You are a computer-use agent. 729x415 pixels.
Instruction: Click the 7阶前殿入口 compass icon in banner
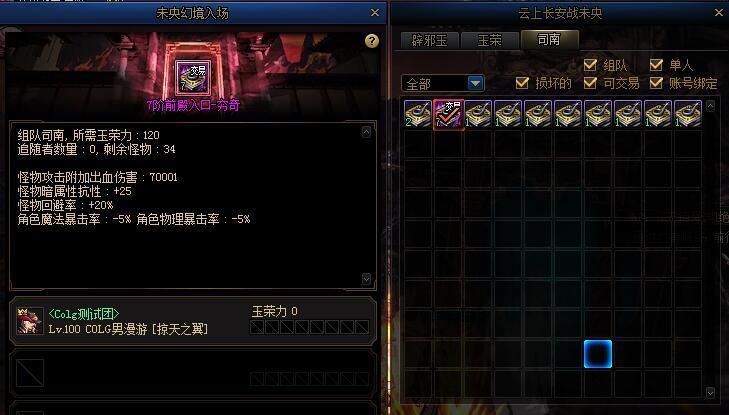point(192,78)
